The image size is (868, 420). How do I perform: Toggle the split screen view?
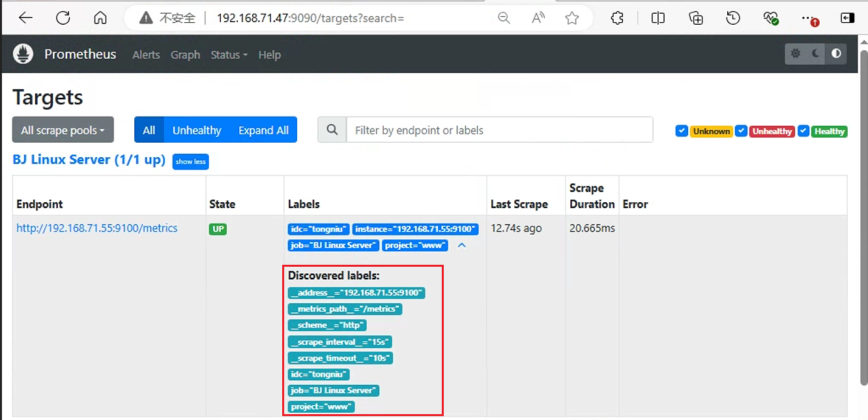tap(658, 18)
